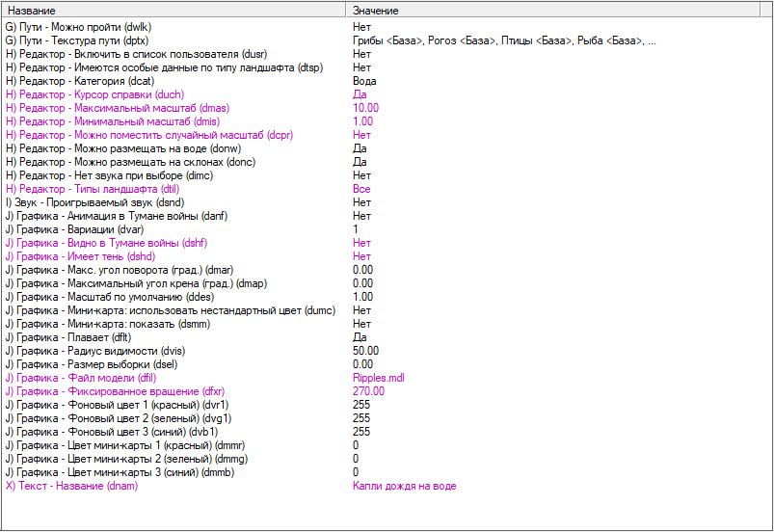Image resolution: width=774 pixels, height=532 pixels.
Task: Click value Грибы <База>, Рогоз <База>
Action: coord(504,40)
